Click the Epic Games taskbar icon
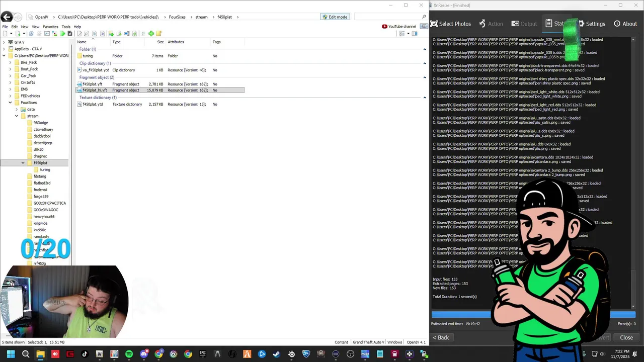 coord(203,354)
